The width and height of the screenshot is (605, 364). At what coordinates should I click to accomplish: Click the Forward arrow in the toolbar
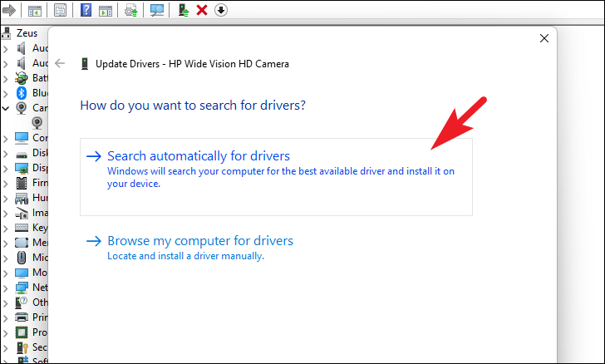pos(9,10)
